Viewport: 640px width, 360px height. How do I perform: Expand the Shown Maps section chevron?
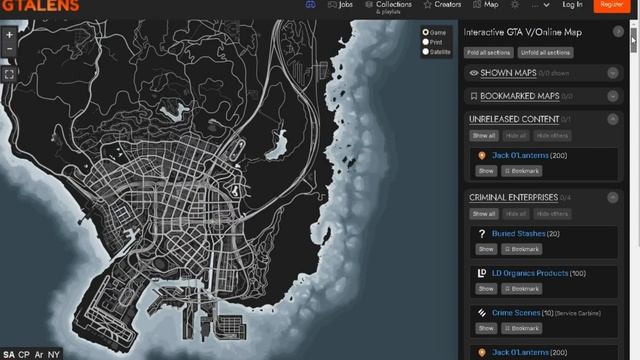612,73
